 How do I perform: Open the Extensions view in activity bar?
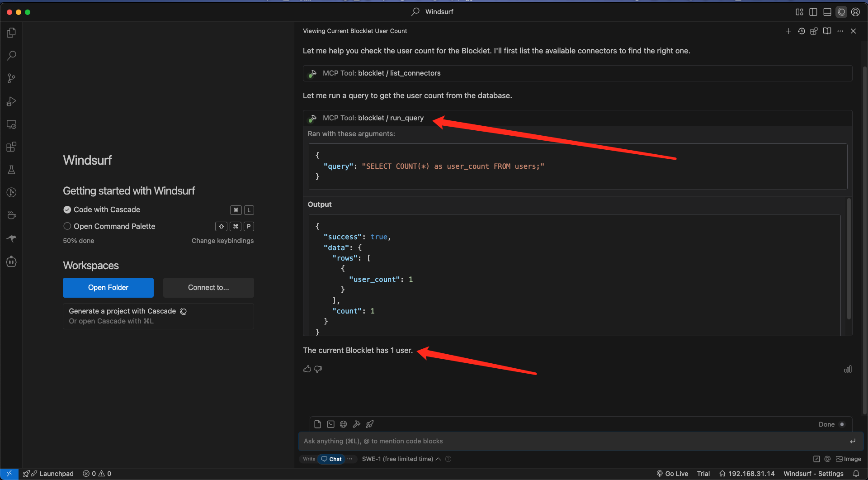(11, 147)
